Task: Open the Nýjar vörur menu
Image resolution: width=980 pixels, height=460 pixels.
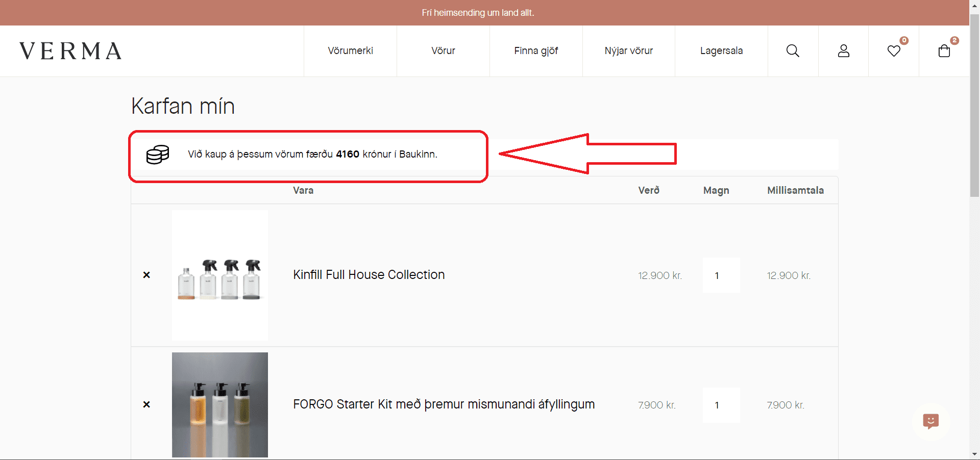Action: click(629, 51)
